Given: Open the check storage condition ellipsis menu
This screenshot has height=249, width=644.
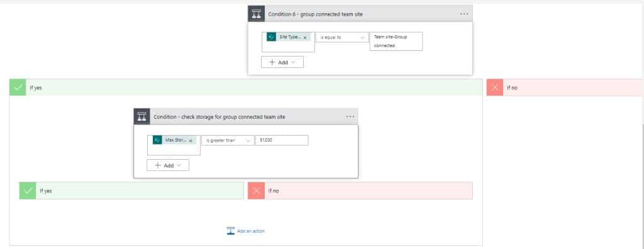Looking at the screenshot, I should pos(350,117).
